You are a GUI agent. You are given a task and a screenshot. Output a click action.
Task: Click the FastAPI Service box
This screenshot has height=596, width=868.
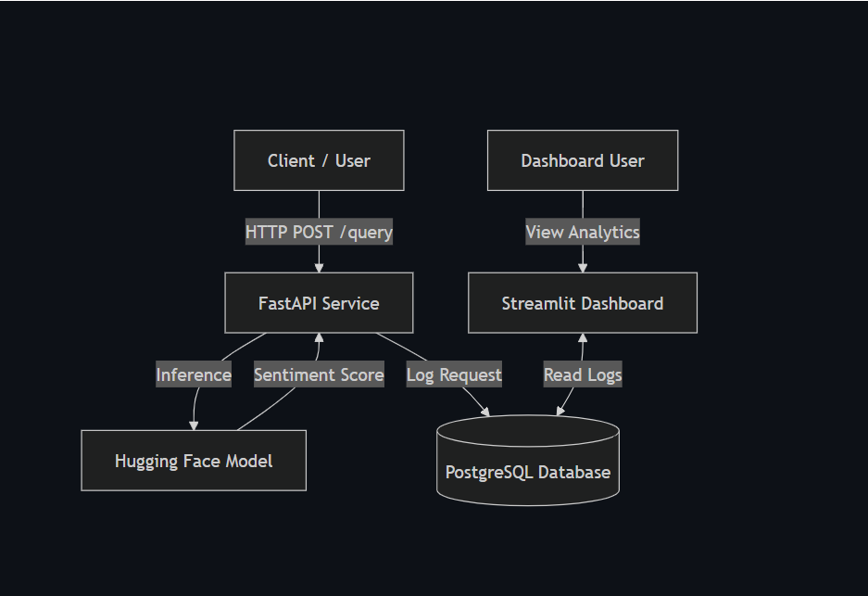click(x=319, y=302)
